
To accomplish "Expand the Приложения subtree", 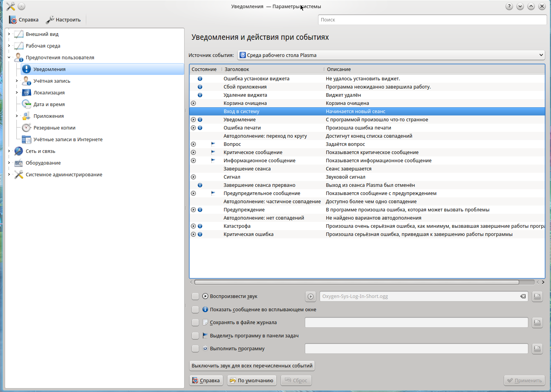I will (17, 116).
